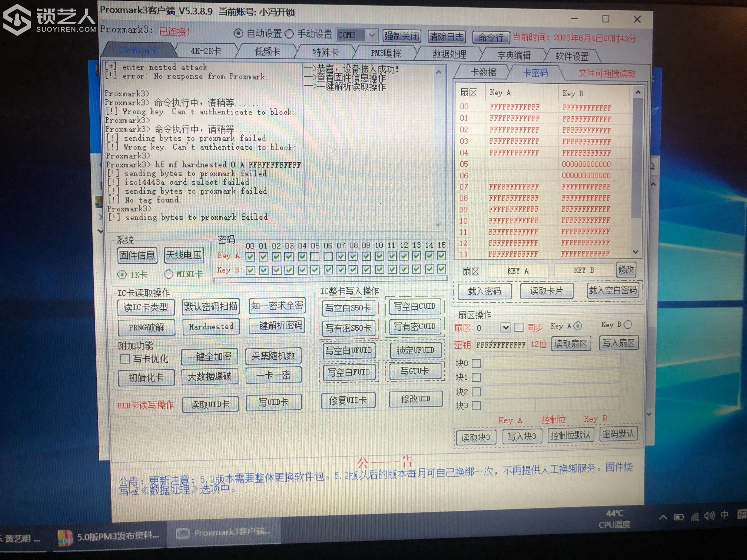
Task: Enable the 同步 checkbox
Action: click(x=519, y=327)
